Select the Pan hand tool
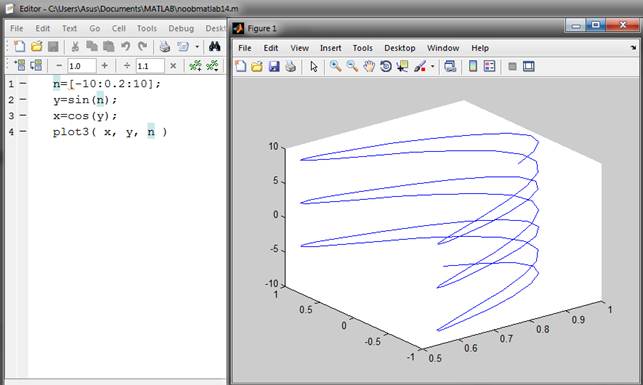The height and width of the screenshot is (385, 643). [369, 66]
